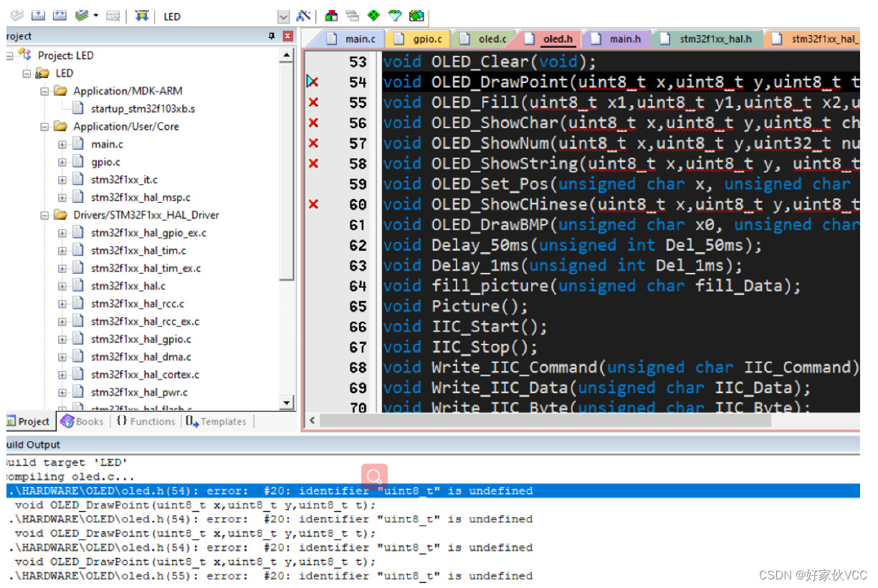The image size is (878, 588).
Task: Click the project tree scroll-up arrow
Action: click(287, 55)
